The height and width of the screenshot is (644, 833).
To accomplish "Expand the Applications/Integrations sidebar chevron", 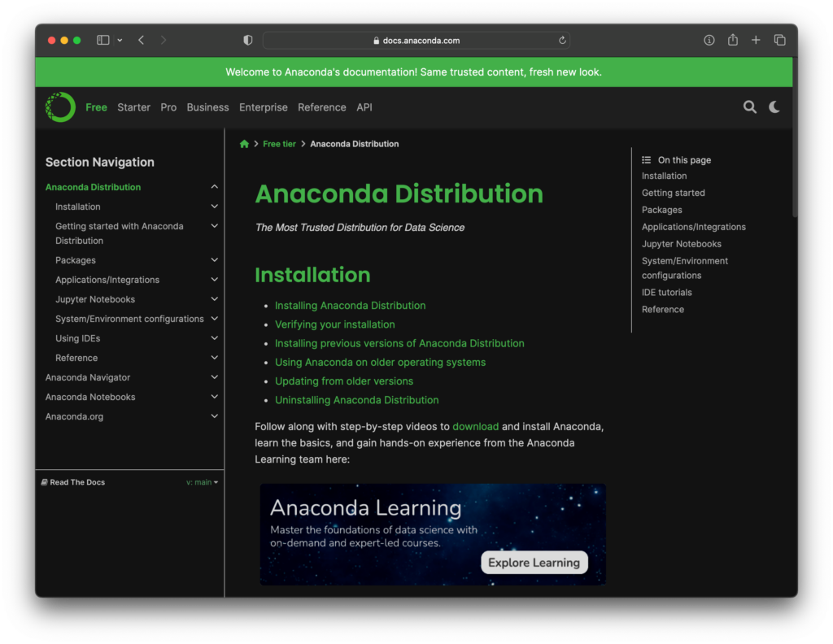I will [214, 280].
